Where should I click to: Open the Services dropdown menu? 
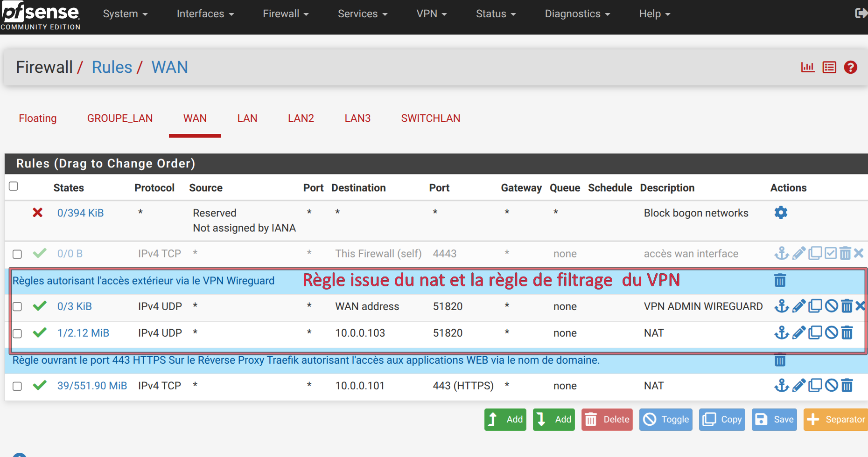(362, 14)
